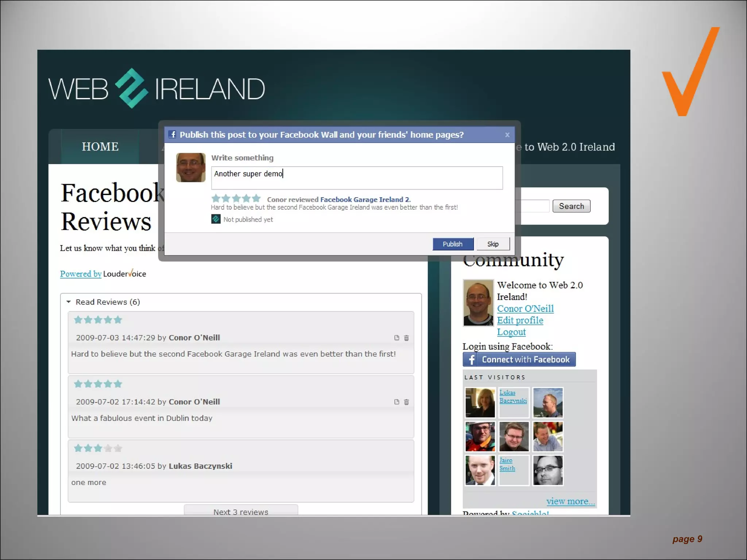Click Connect with Facebook button
The height and width of the screenshot is (560, 747).
(x=519, y=359)
